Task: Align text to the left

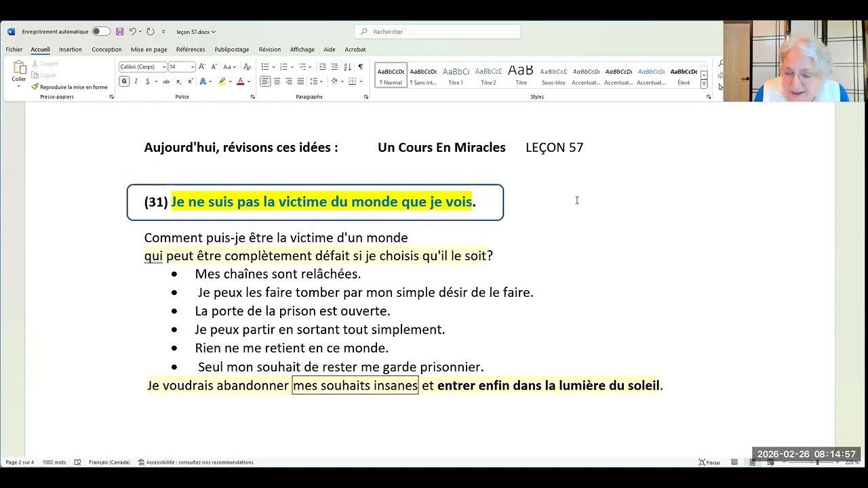Action: tap(265, 81)
